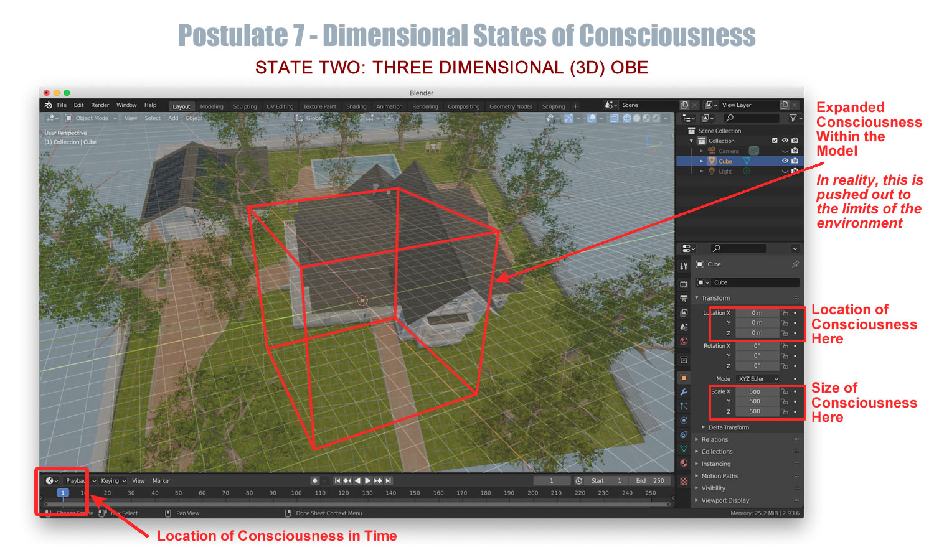
Task: Open the outliner filter funnel icon
Action: [x=793, y=118]
